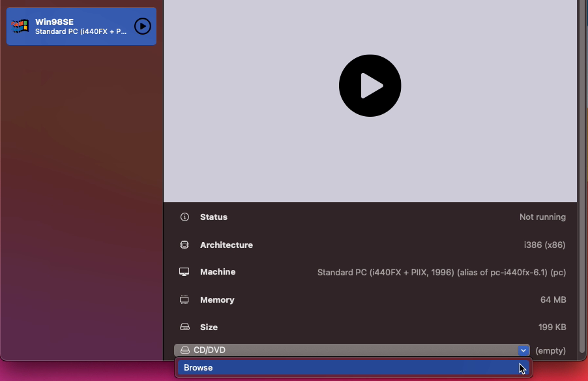Click the '64 MB' memory value
This screenshot has height=381, width=588.
(553, 299)
